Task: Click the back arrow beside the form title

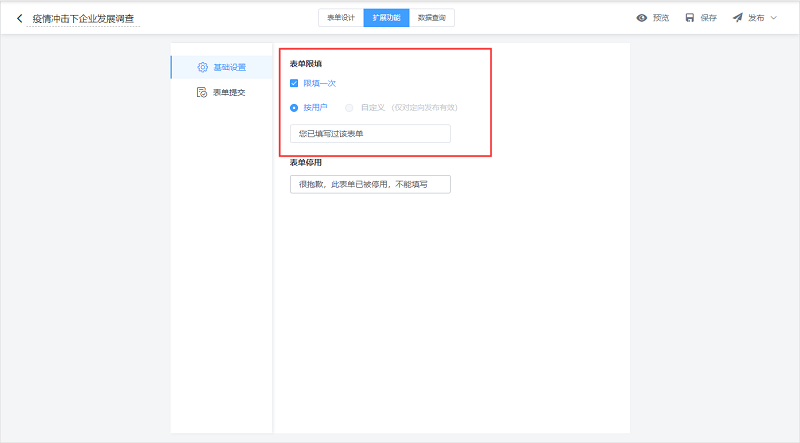Action: [19, 18]
